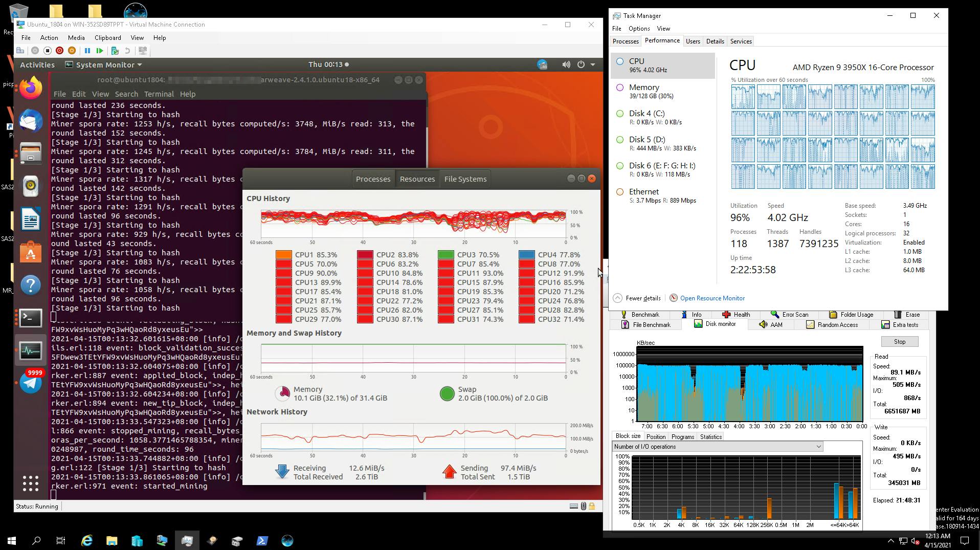Viewport: 980px width, 550px height.
Task: Switch to Terminal via dock icon
Action: click(x=31, y=318)
